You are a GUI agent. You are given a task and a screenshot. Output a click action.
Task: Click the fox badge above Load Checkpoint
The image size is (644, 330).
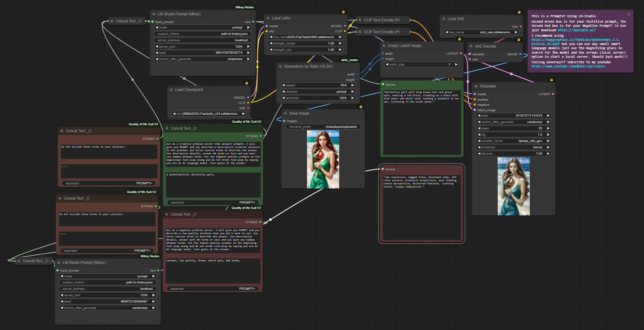pos(247,83)
